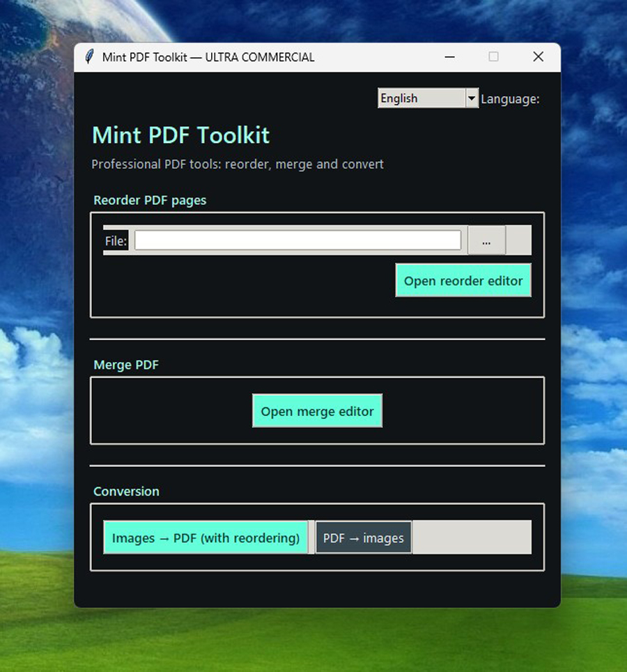Viewport: 627px width, 672px height.
Task: Click the "Reorder PDF pages" section label
Action: click(x=150, y=201)
